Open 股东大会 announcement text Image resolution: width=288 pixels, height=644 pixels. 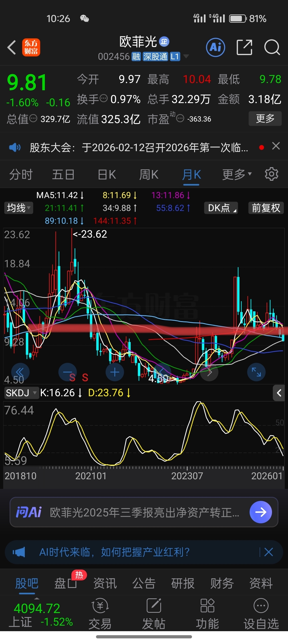click(139, 147)
